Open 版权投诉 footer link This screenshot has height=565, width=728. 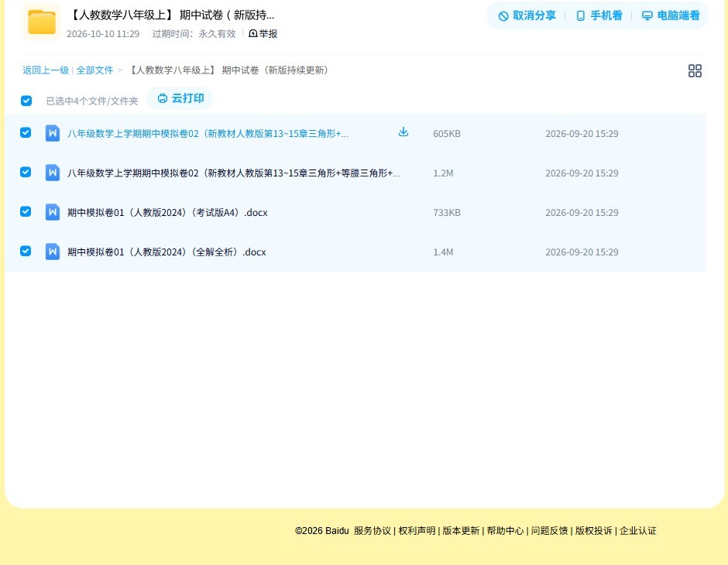593,531
